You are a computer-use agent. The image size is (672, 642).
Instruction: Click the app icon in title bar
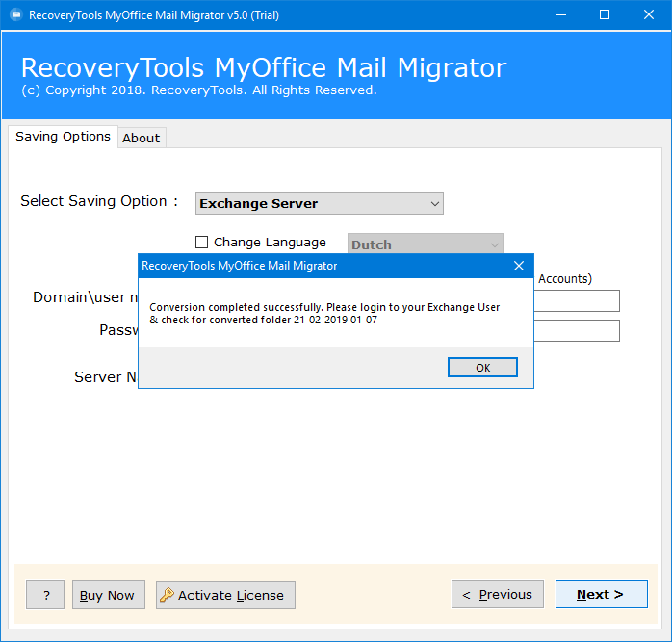click(15, 15)
